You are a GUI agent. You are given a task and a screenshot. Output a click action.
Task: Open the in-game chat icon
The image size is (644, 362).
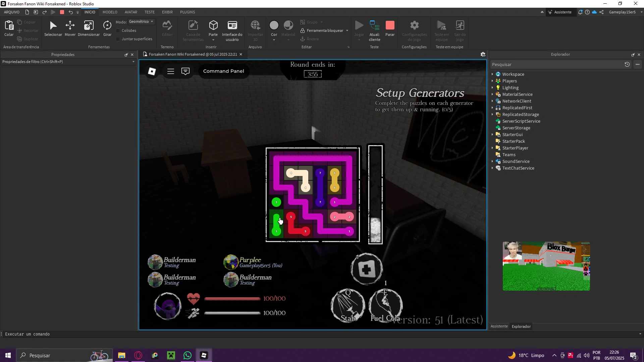coord(185,71)
